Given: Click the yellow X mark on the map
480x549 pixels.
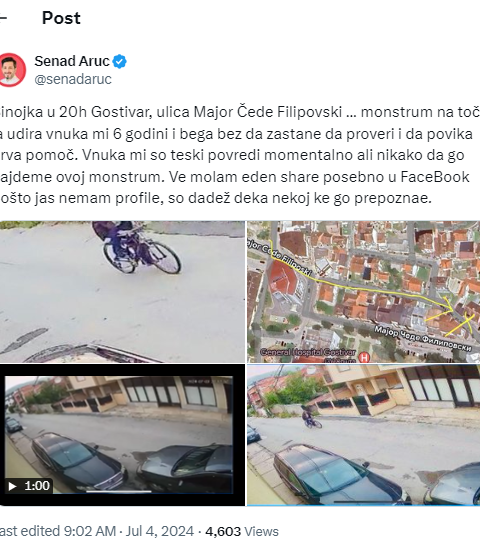Looking at the screenshot, I should (x=465, y=324).
